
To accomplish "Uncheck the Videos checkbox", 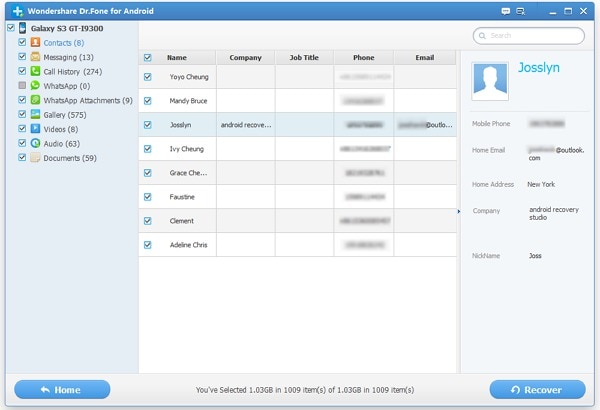I will (22, 129).
